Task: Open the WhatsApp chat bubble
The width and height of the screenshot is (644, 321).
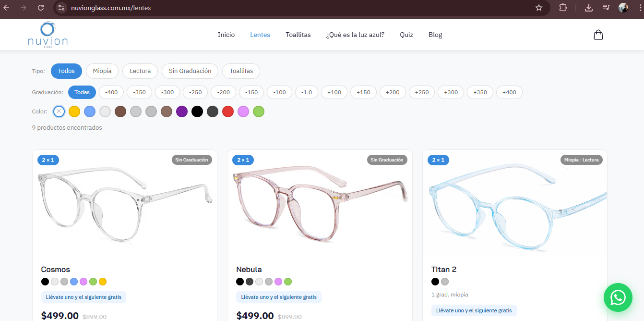Action: point(618,297)
